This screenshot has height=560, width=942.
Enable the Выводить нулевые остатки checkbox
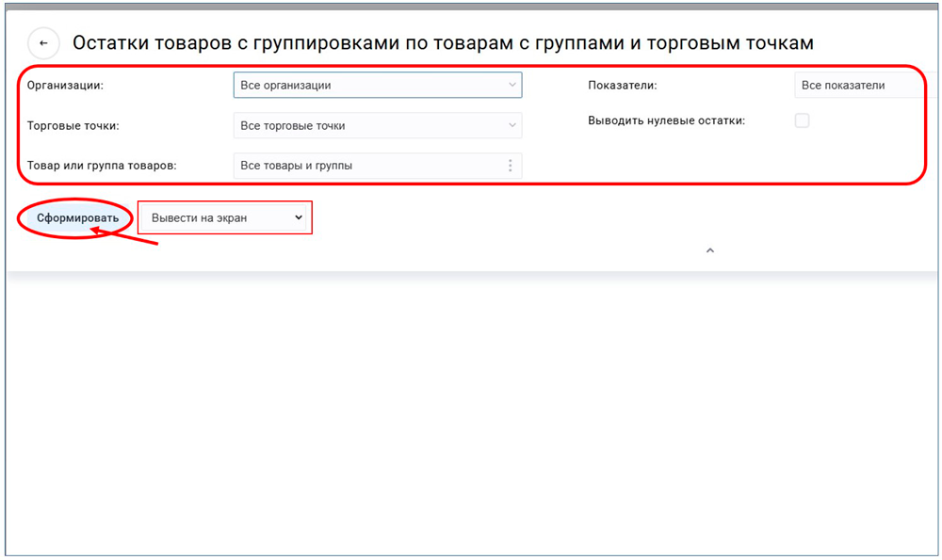pyautogui.click(x=802, y=120)
